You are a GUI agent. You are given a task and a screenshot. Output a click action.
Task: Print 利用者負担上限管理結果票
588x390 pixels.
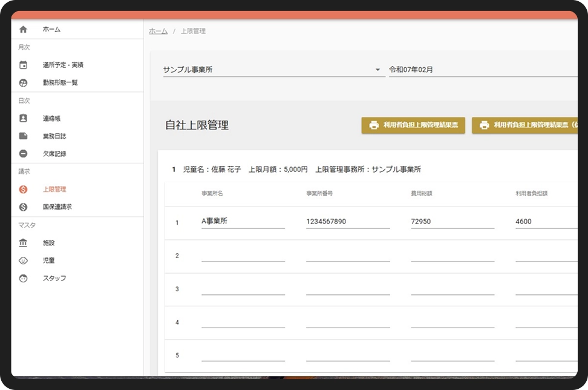point(413,125)
